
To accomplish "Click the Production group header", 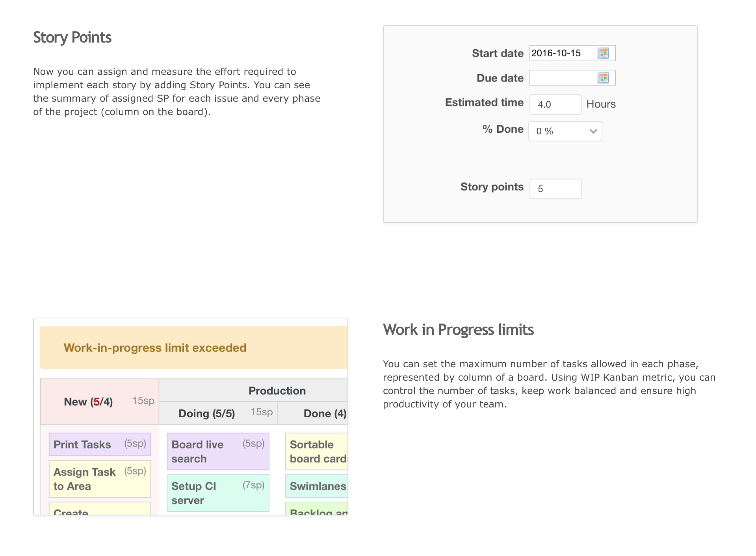I will 277,391.
